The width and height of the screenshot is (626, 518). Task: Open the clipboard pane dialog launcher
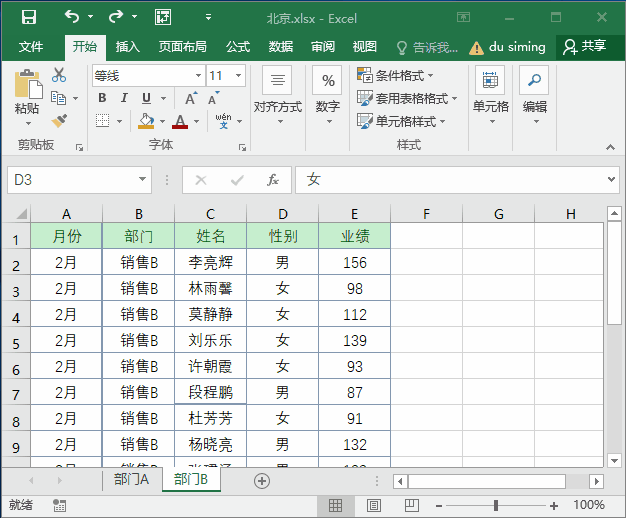coord(79,148)
